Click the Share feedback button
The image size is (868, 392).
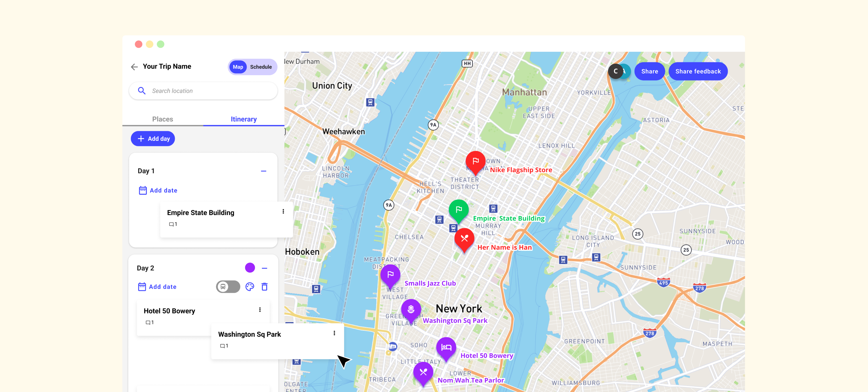pos(697,71)
